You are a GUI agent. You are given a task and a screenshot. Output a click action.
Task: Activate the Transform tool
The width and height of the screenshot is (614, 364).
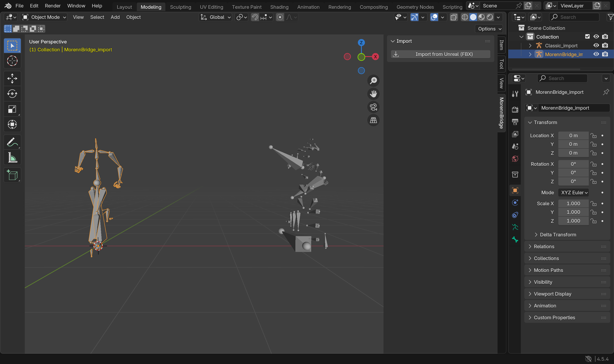tap(12, 124)
